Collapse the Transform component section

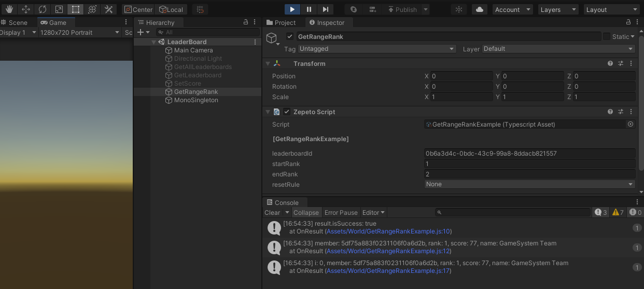268,64
